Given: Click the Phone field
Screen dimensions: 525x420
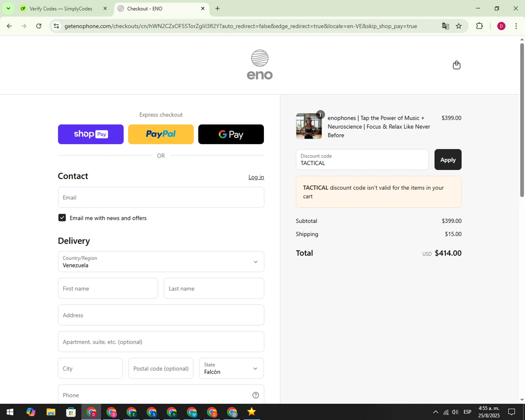Looking at the screenshot, I should 161,395.
